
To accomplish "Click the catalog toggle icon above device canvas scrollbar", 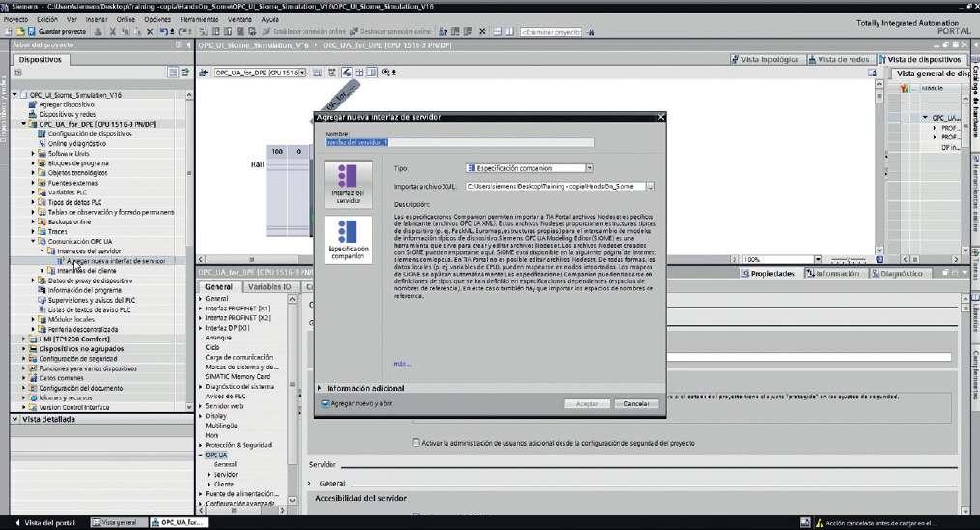I will point(872,73).
